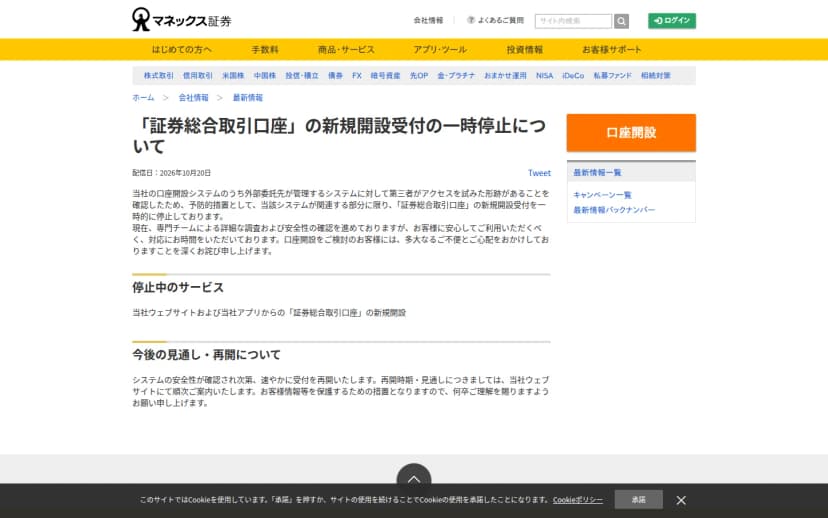The height and width of the screenshot is (518, 828).
Task: Go to 米国株 sub-navigation link
Action: point(233,76)
